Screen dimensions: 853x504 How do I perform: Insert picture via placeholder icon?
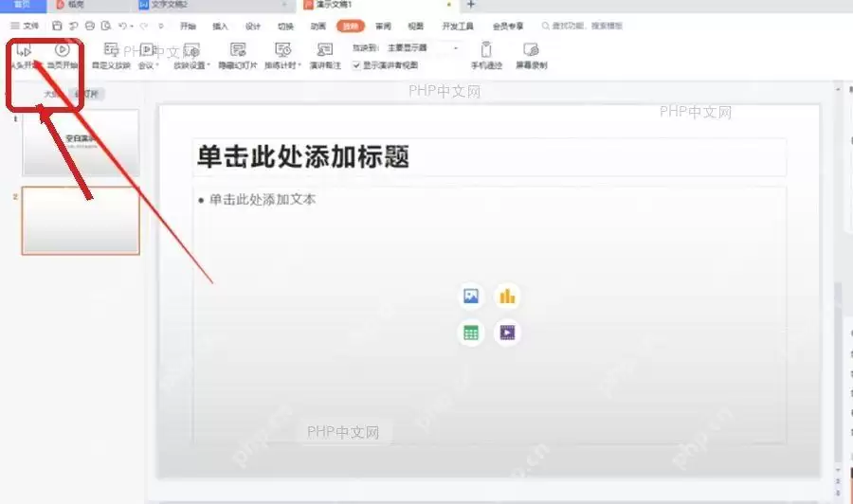(471, 297)
